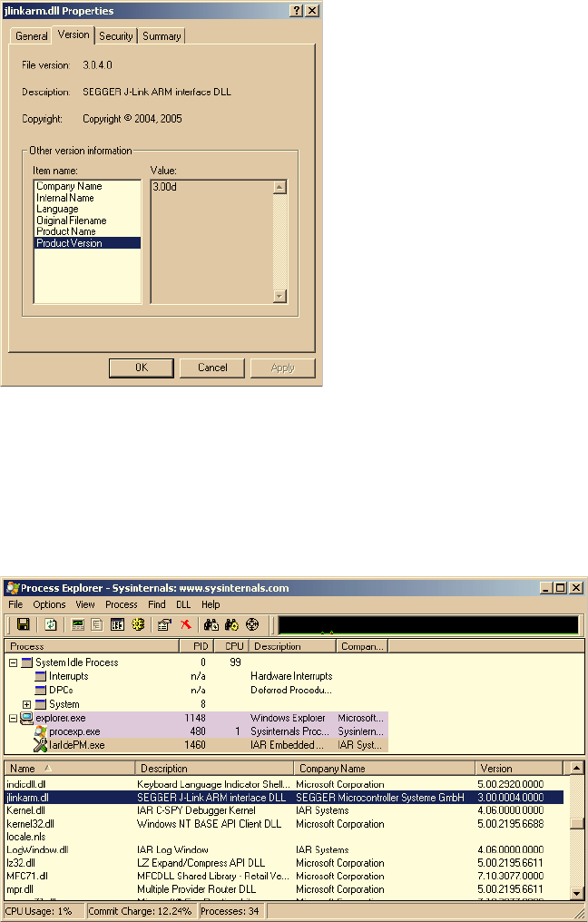This screenshot has height=922, width=588.
Task: Click the yellow gear toolbar icon
Action: coord(138,624)
